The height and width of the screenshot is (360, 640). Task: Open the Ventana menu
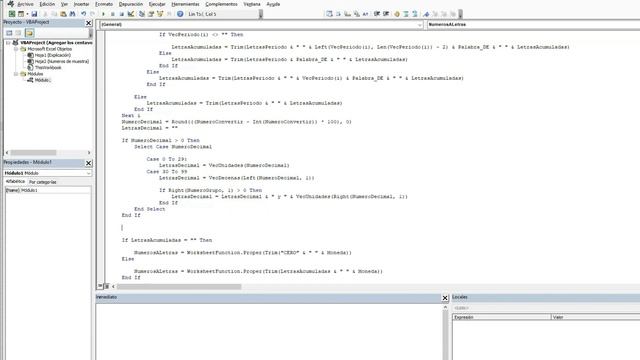[252, 4]
